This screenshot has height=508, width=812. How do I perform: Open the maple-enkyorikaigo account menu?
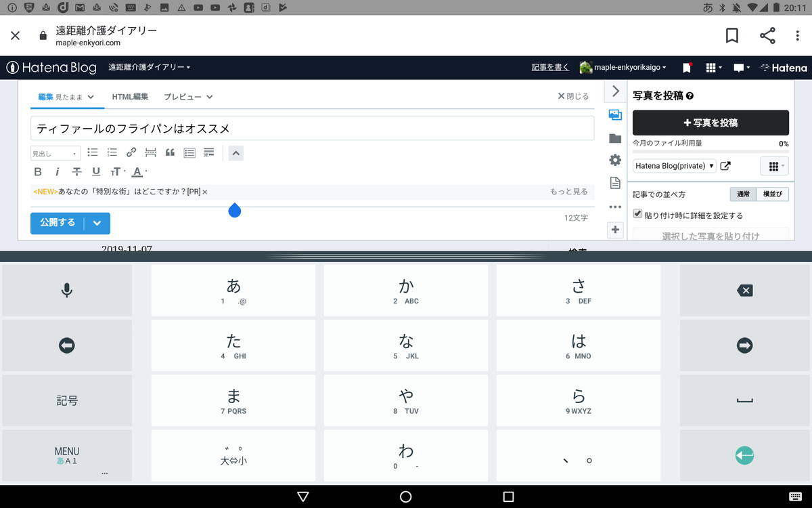623,68
